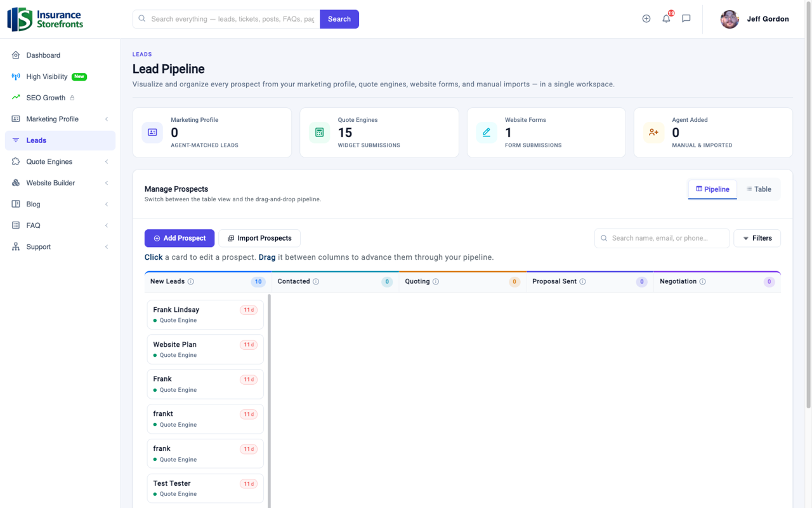Click the Quote Engines 15 widget submissions card

[379, 133]
